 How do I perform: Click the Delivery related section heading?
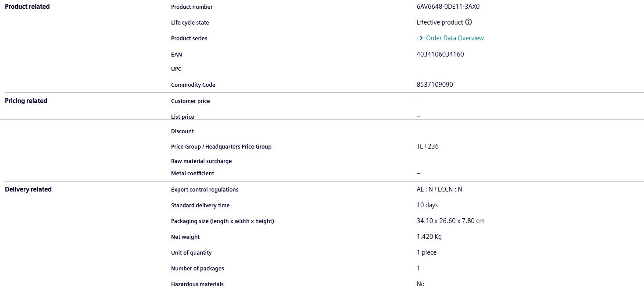point(28,189)
